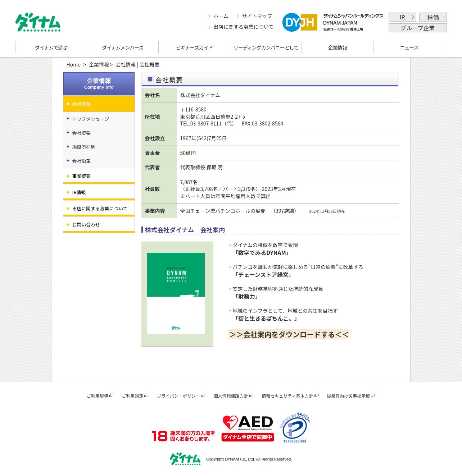Click the 「街と生きるぱちんこ。」 text

(266, 319)
